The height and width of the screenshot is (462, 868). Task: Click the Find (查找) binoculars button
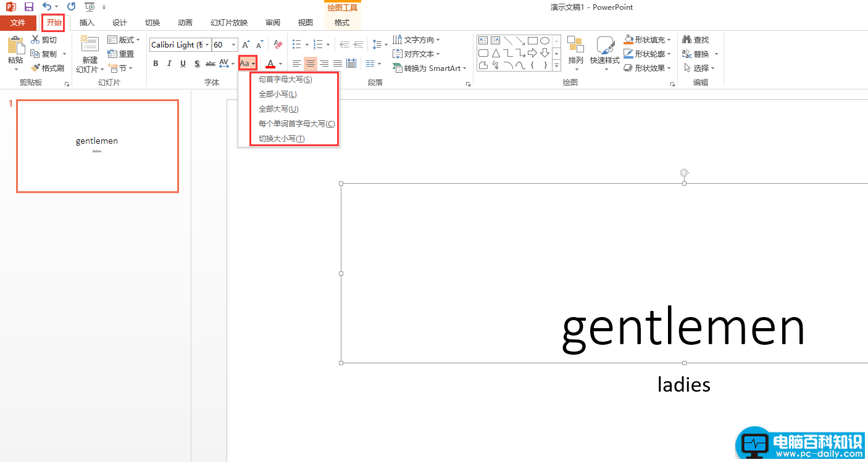[696, 39]
